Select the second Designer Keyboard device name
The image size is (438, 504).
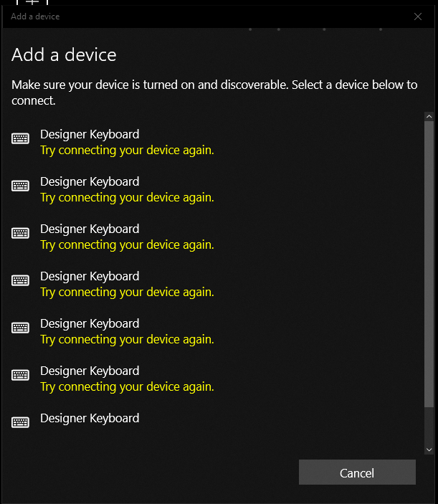click(x=90, y=181)
